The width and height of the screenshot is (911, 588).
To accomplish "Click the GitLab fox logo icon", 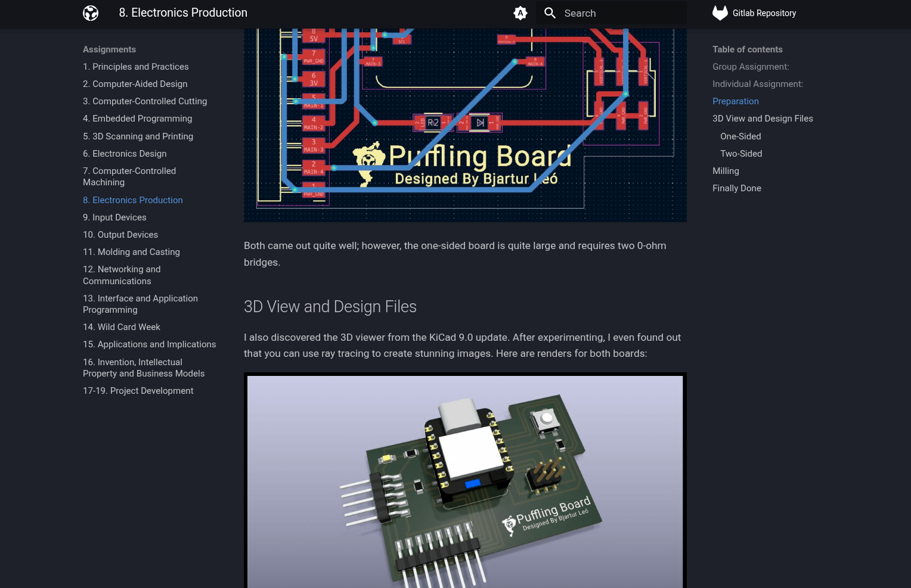I will click(720, 13).
